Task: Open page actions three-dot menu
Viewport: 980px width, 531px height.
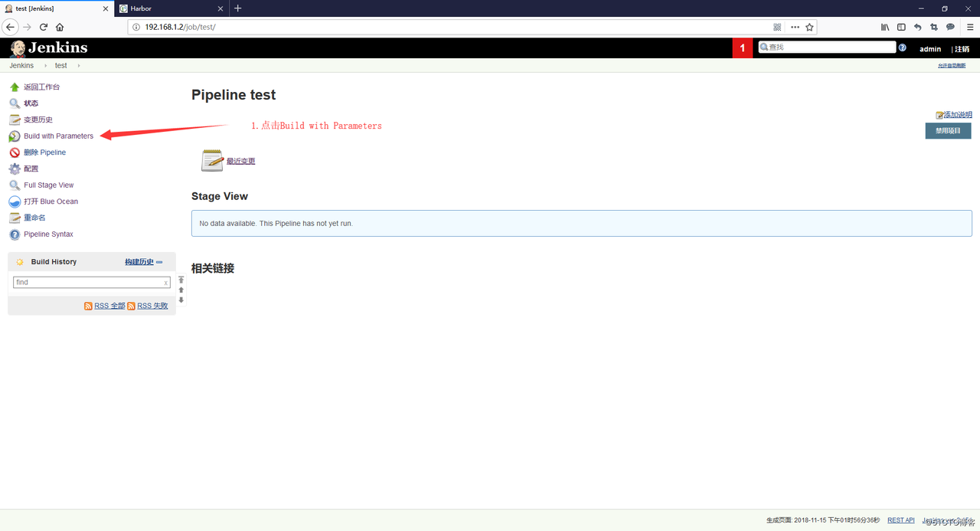Action: pyautogui.click(x=795, y=27)
